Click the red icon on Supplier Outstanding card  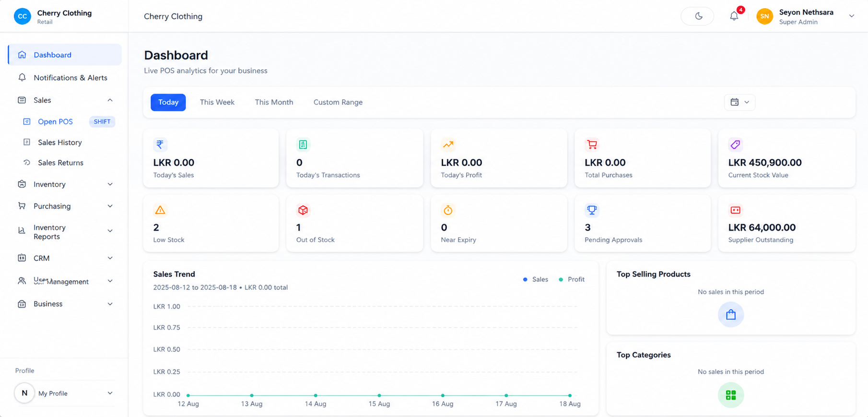735,210
